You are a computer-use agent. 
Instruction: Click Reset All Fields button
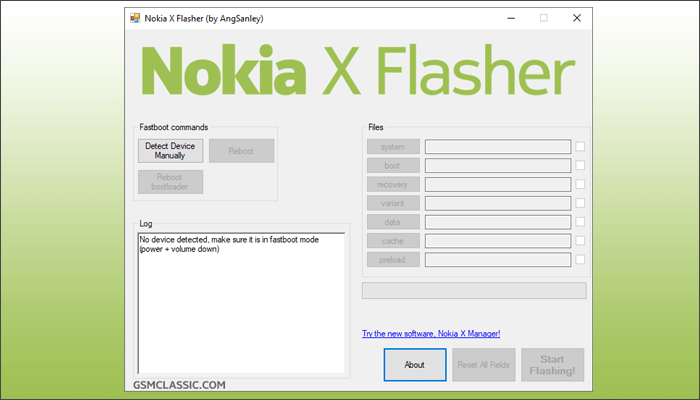pos(483,365)
